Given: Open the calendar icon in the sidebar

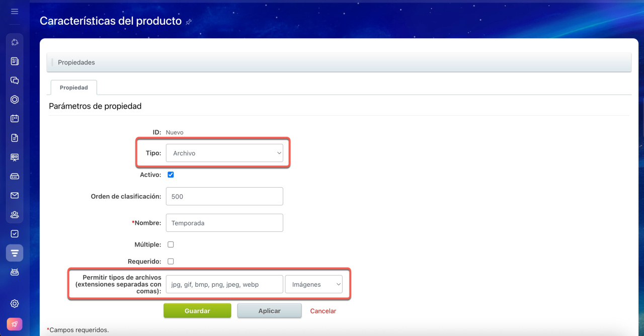Looking at the screenshot, I should point(15,119).
